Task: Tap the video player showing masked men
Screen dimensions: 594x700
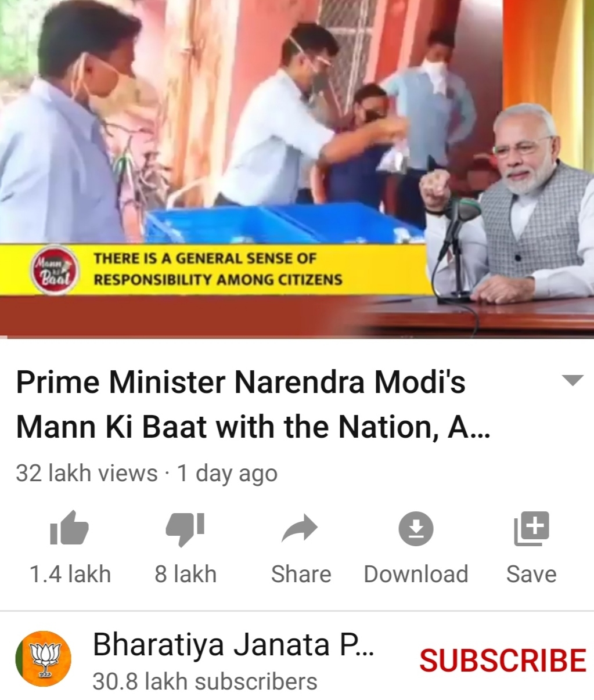Action: click(297, 168)
